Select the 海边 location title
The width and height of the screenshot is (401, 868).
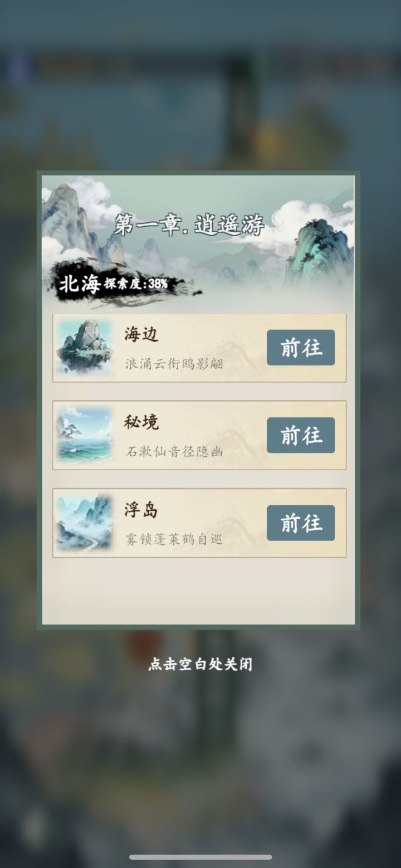(141, 334)
